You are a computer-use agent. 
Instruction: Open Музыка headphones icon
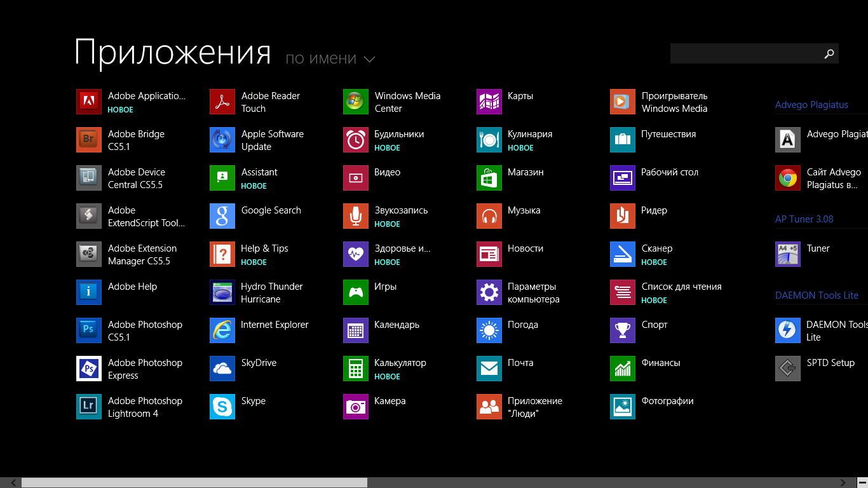click(x=489, y=216)
